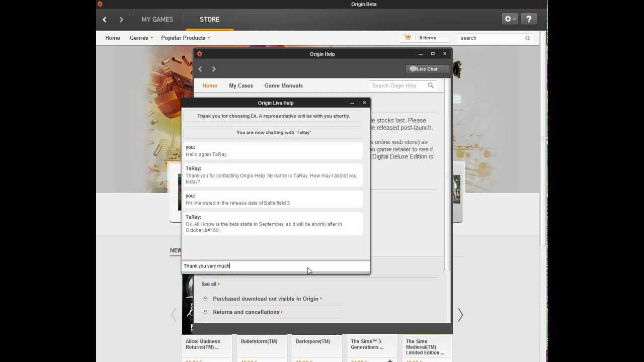644x362 pixels.
Task: Click 'Thank you for choosing EA' notice
Action: 274,116
